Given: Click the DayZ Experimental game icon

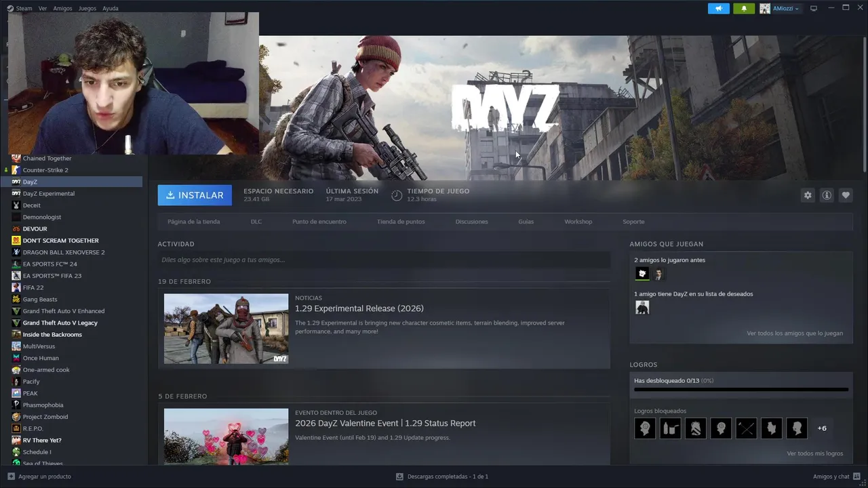Looking at the screenshot, I should pos(16,193).
